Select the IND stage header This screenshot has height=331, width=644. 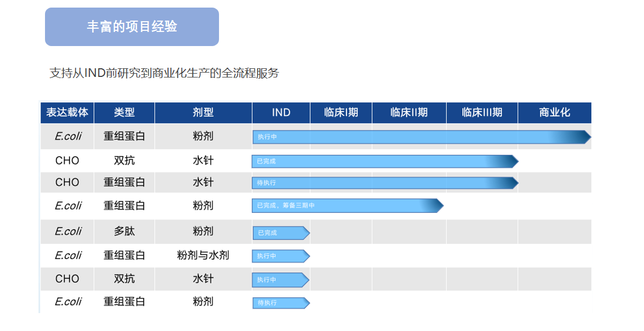[281, 113]
